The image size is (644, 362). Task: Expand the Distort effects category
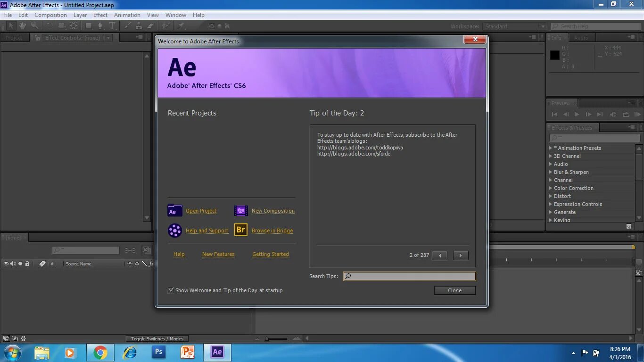[551, 196]
